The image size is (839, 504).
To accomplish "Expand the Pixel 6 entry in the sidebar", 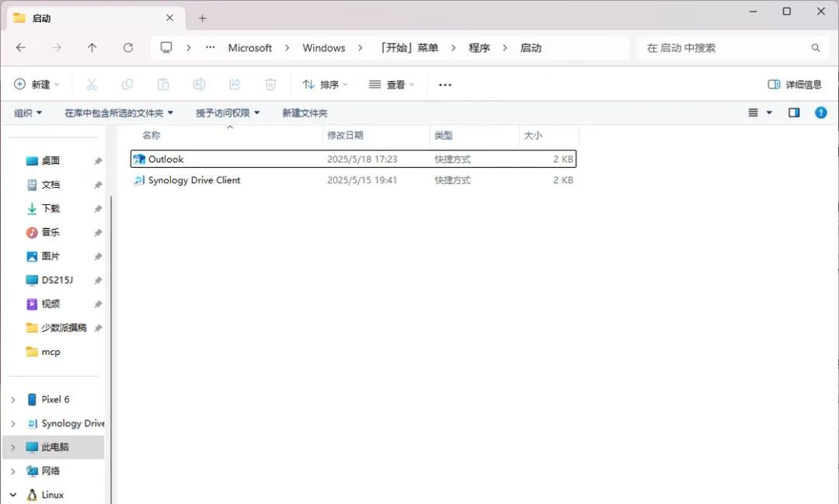I will (13, 399).
